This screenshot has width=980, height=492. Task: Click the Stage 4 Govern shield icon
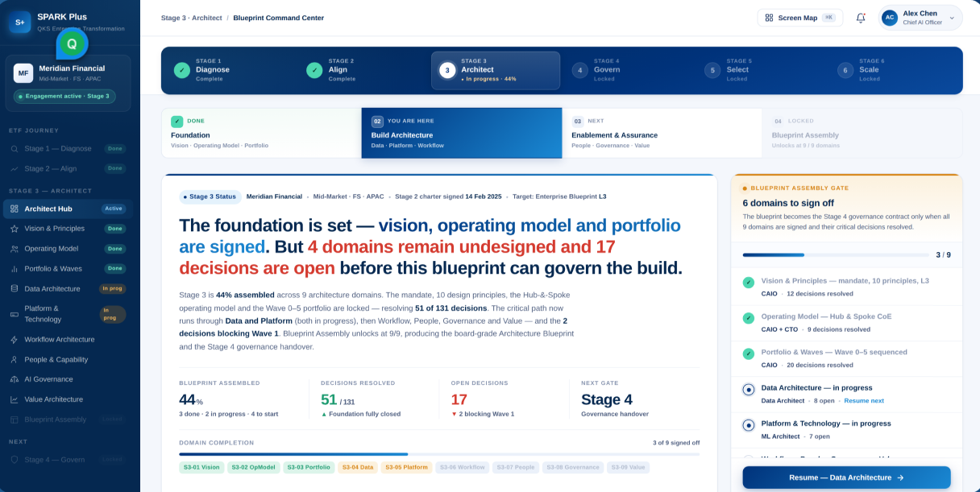[x=15, y=460]
